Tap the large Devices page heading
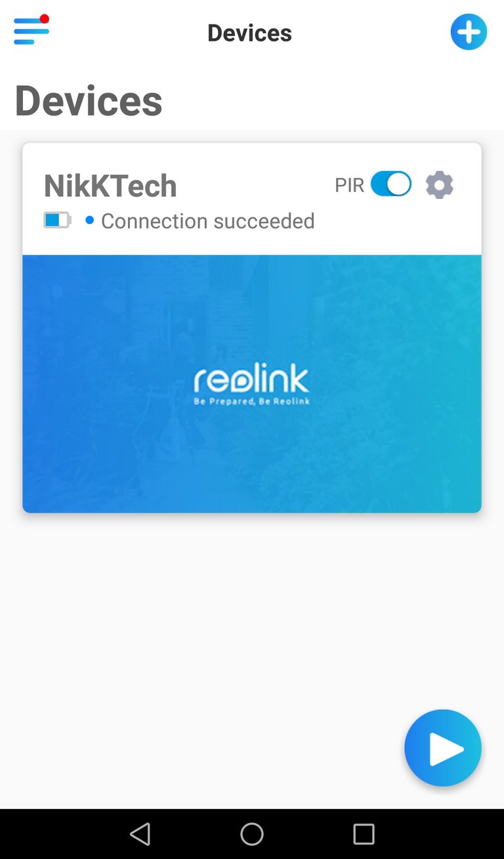The width and height of the screenshot is (504, 859). tap(89, 100)
